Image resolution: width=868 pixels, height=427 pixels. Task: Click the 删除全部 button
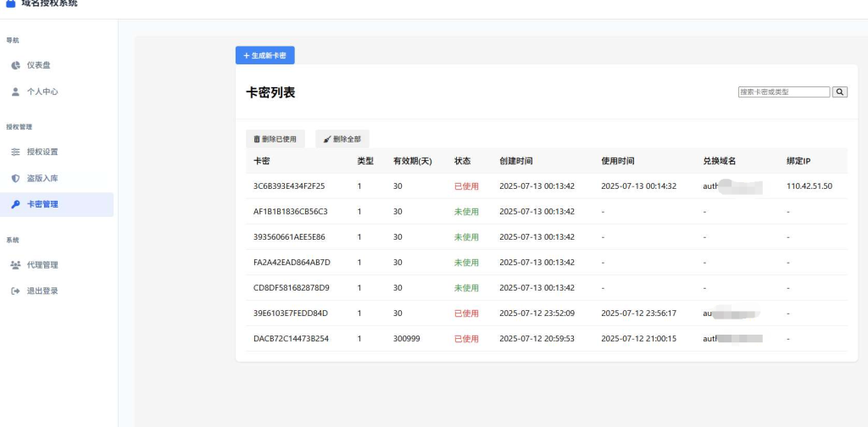tap(342, 139)
